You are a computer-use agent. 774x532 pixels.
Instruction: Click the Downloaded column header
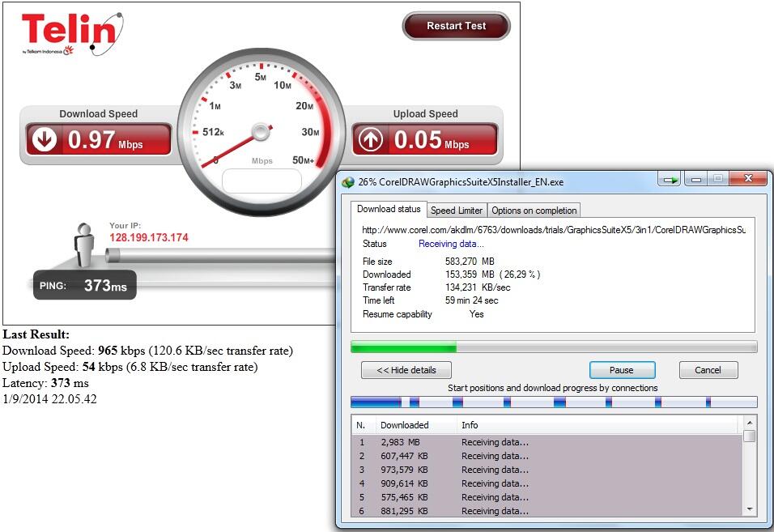pos(415,425)
